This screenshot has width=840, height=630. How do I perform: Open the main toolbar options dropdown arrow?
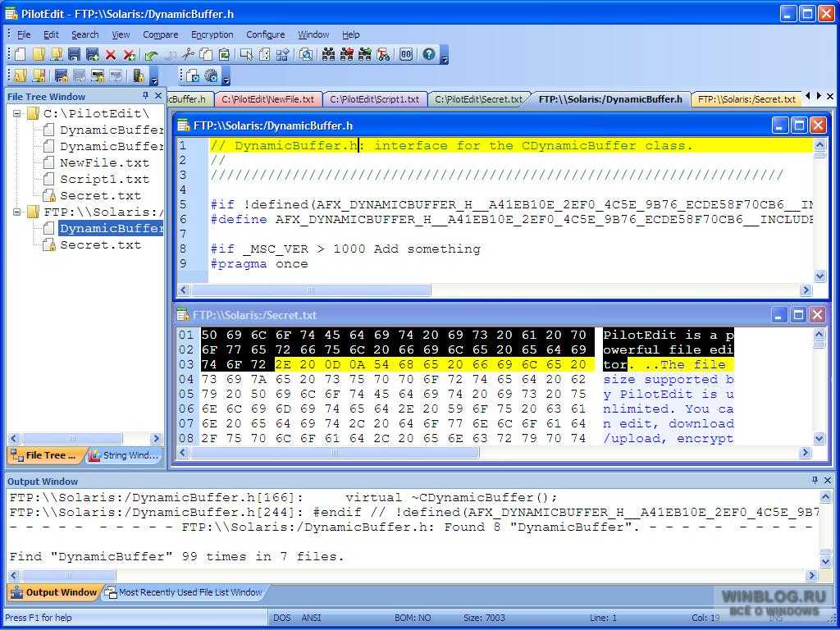444,56
